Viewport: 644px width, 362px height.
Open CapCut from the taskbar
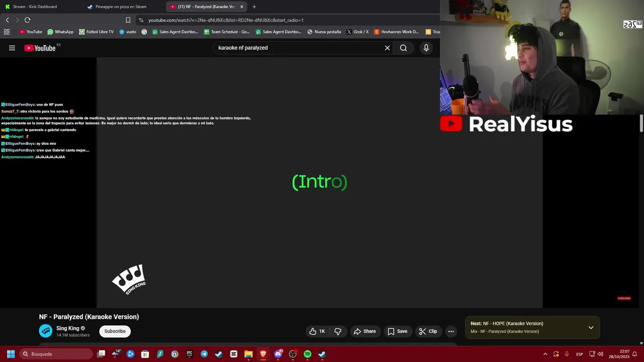click(x=233, y=354)
